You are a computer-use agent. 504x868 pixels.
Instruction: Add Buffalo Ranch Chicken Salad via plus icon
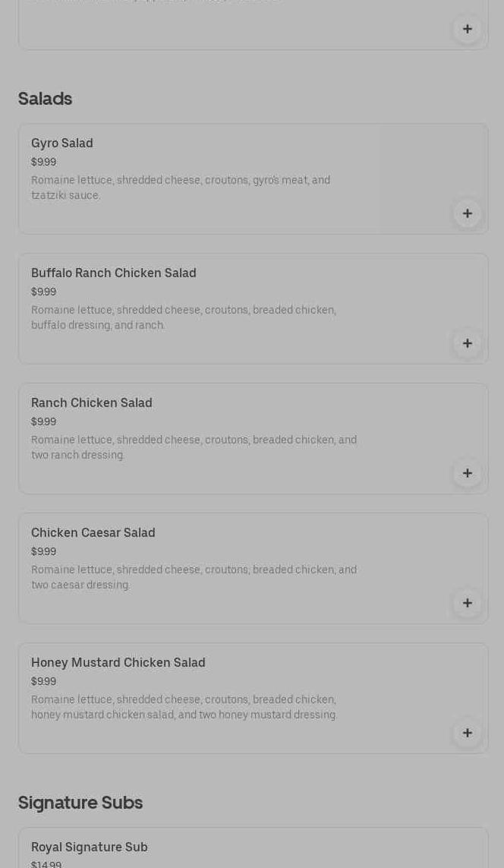click(x=468, y=344)
